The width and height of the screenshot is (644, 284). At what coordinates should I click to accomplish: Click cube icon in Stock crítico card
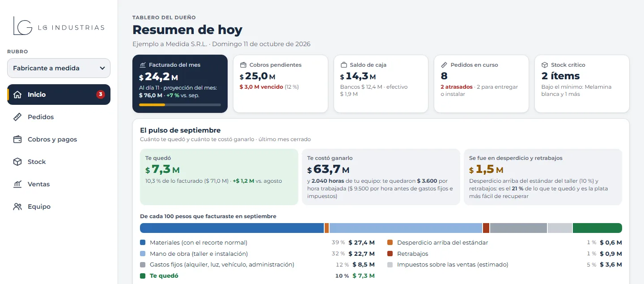tap(545, 65)
